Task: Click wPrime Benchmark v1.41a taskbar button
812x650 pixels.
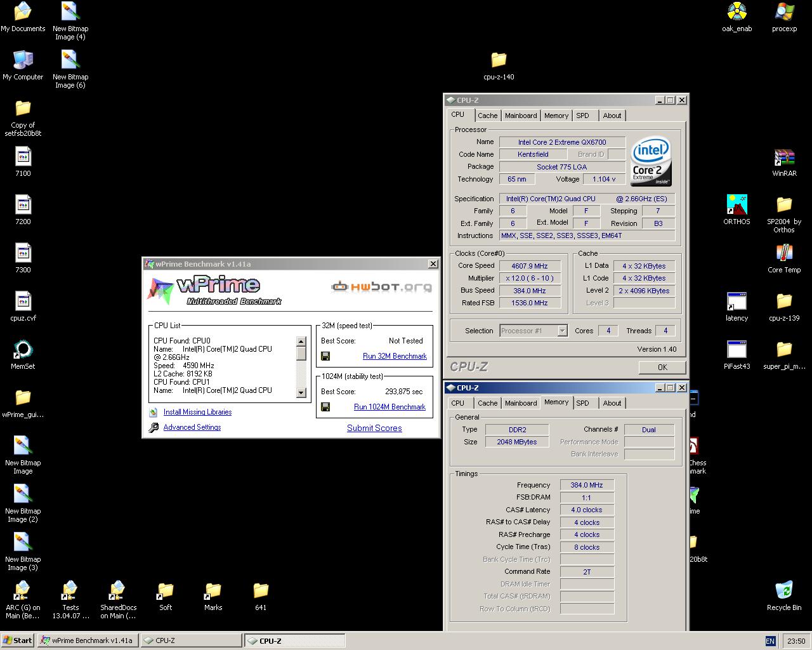Action: (x=87, y=640)
